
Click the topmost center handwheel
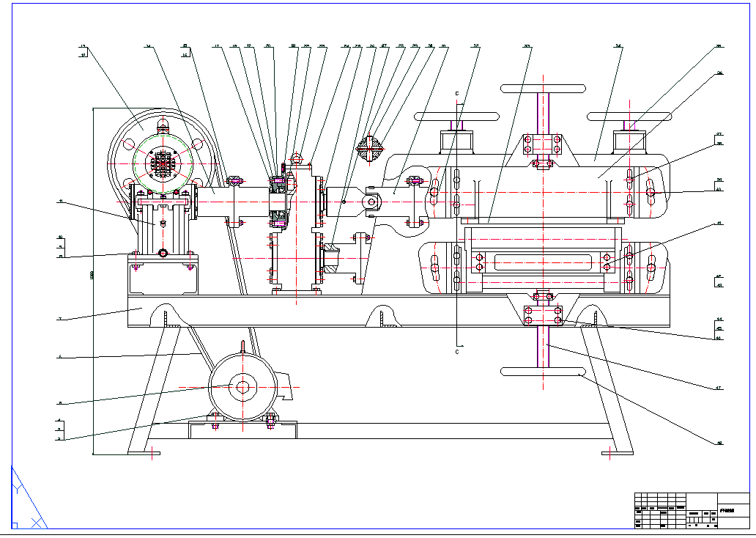pyautogui.click(x=543, y=89)
